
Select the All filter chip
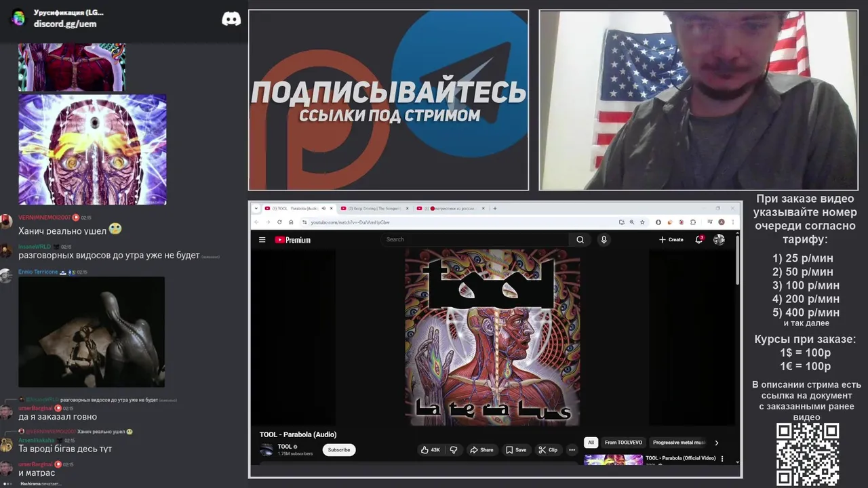[x=591, y=443]
